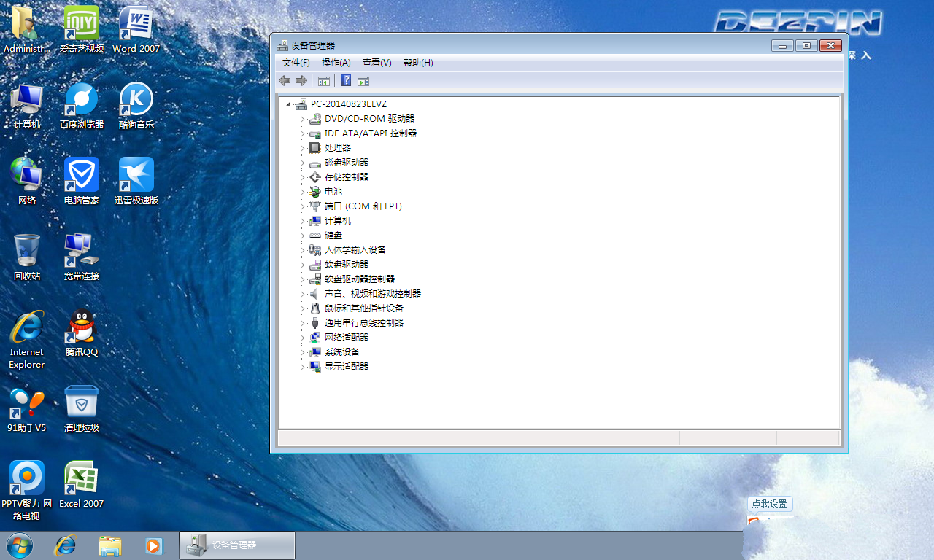The image size is (934, 560).
Task: Expand the 显示适配器 tree node
Action: pyautogui.click(x=302, y=367)
